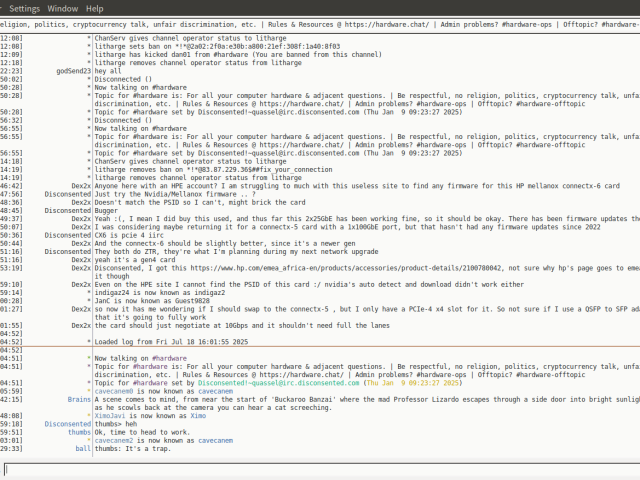Click nick XimoJavi in rename notice
Screen dimensions: 640x480
[x=110, y=416]
